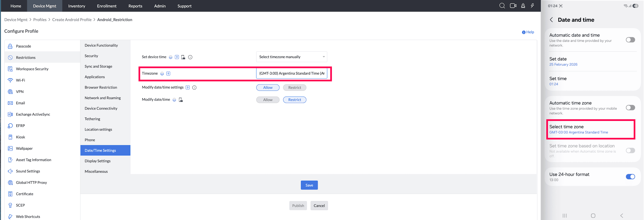Enable the Automatic time zone switch

tap(630, 108)
